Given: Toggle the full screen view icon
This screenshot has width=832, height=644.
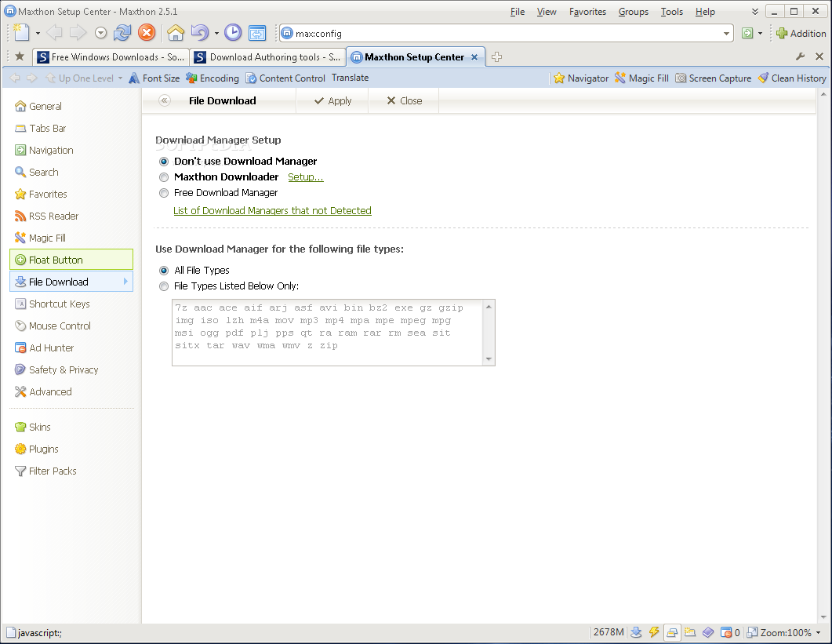Looking at the screenshot, I should (257, 33).
